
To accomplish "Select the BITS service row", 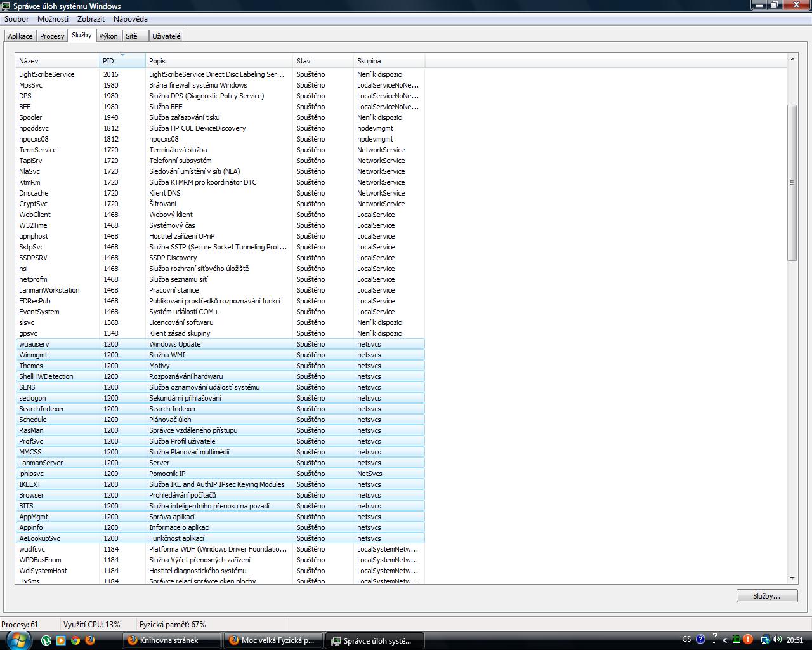I will [x=220, y=506].
